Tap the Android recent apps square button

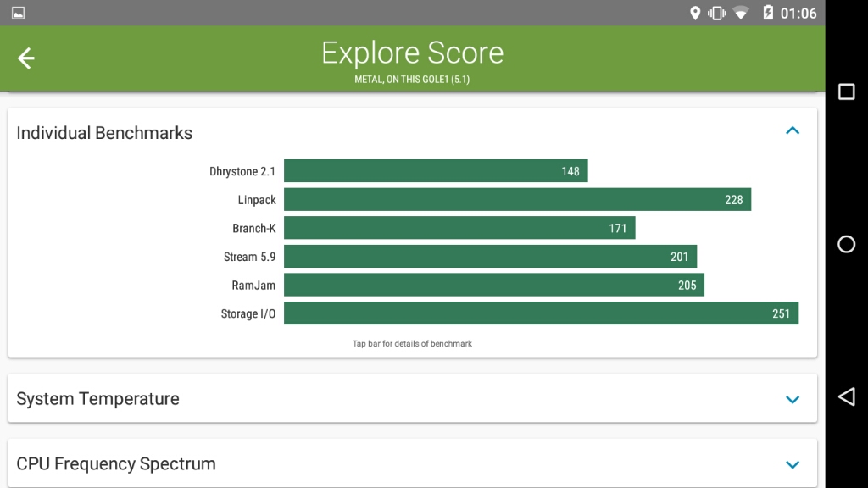[x=847, y=91]
